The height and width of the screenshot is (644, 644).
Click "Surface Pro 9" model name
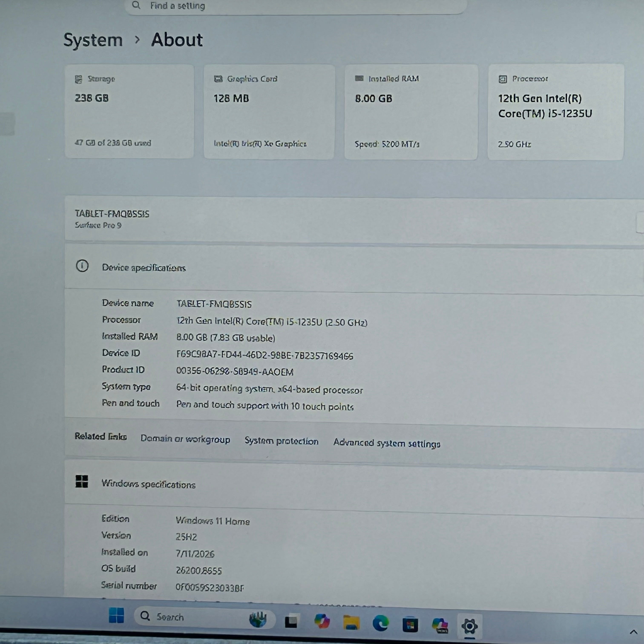click(x=98, y=225)
